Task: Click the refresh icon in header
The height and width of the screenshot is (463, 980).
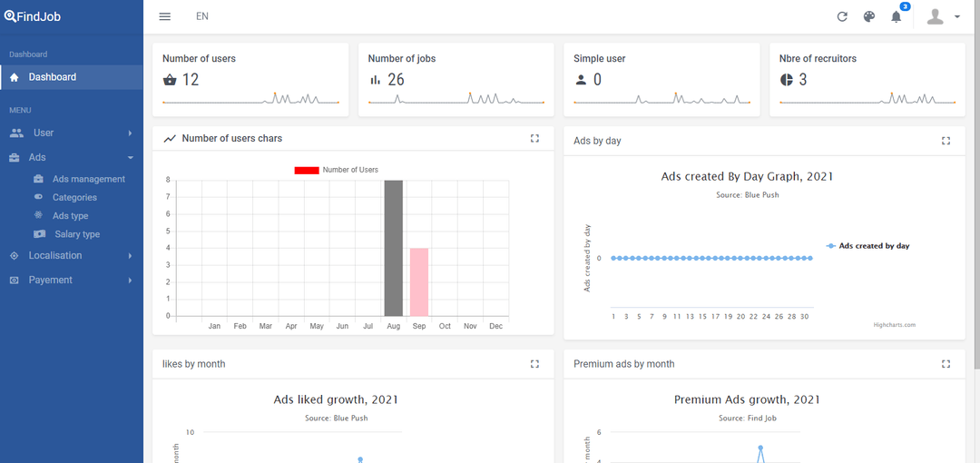Action: [x=842, y=16]
